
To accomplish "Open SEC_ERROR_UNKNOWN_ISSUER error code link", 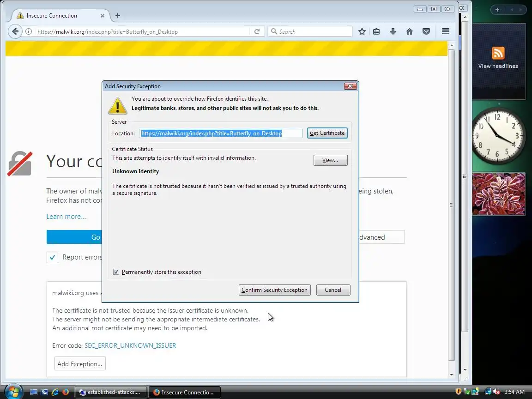I will [130, 345].
